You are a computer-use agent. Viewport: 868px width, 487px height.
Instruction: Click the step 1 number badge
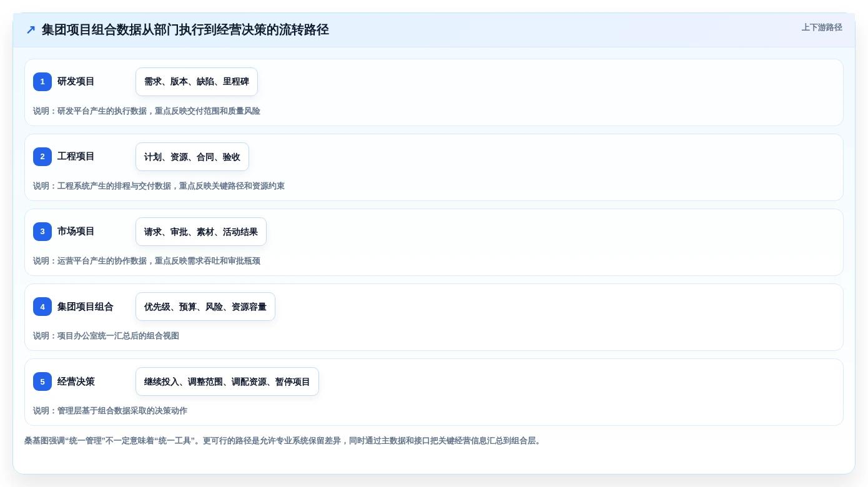pos(42,82)
